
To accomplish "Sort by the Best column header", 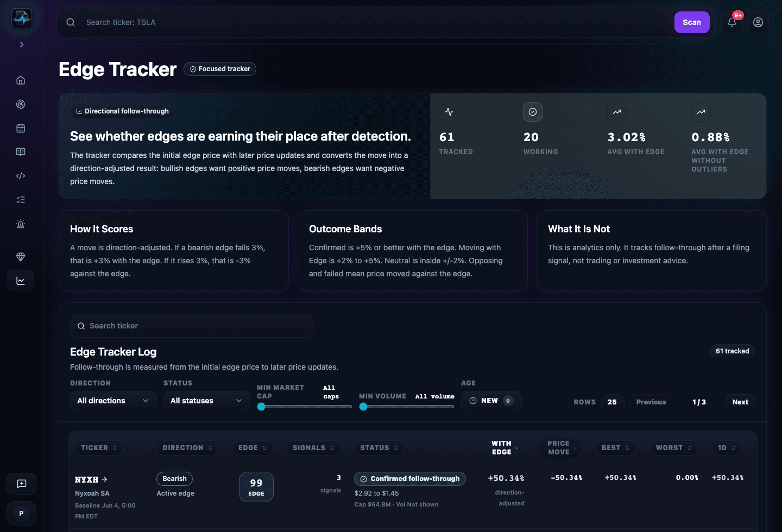I will (x=615, y=448).
